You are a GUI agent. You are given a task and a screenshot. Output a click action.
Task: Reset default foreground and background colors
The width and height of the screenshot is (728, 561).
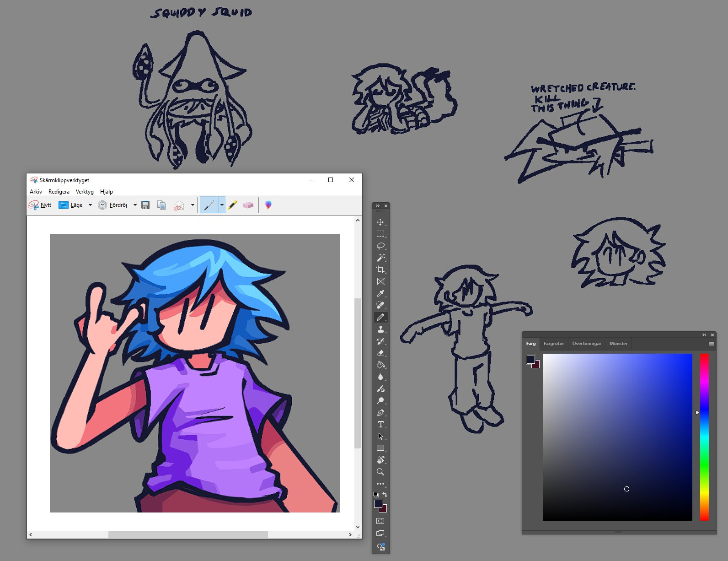coord(376,495)
